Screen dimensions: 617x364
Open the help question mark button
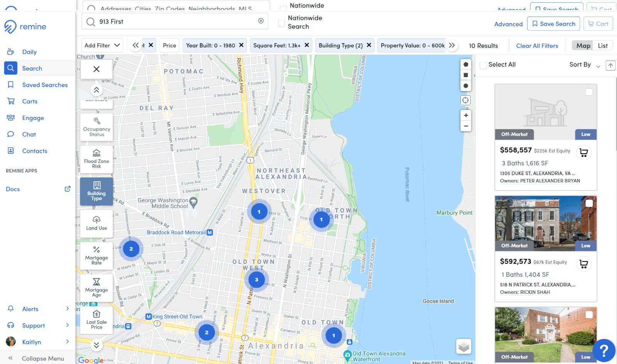click(x=604, y=351)
